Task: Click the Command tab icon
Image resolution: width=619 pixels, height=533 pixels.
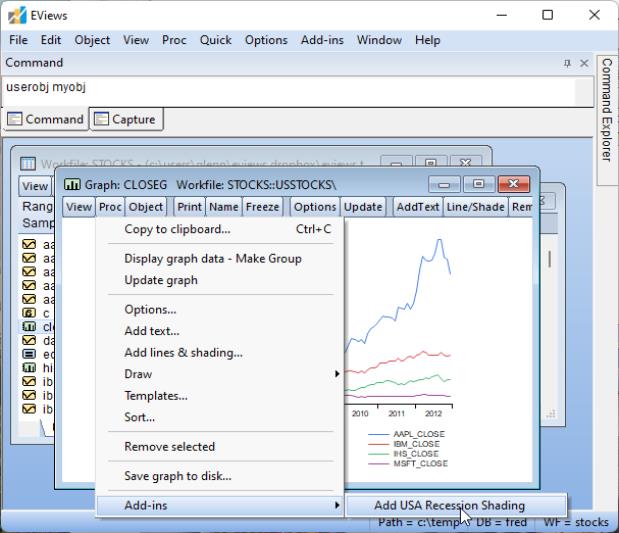Action: (15, 119)
